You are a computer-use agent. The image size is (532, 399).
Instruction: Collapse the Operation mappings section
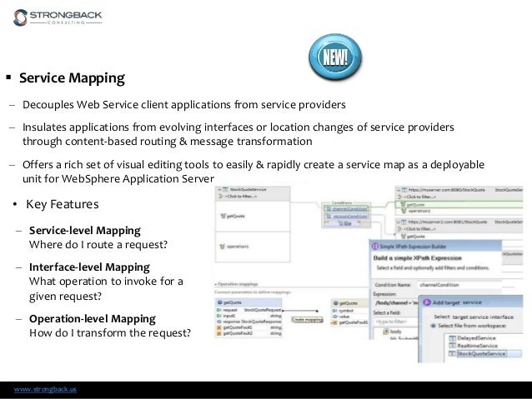pyautogui.click(x=216, y=284)
